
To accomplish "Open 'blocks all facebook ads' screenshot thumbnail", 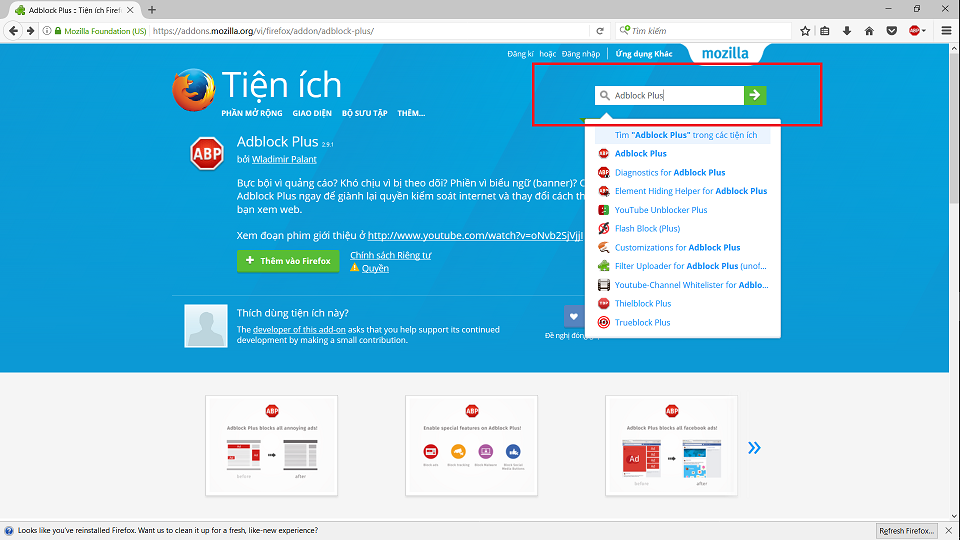I will pyautogui.click(x=671, y=446).
